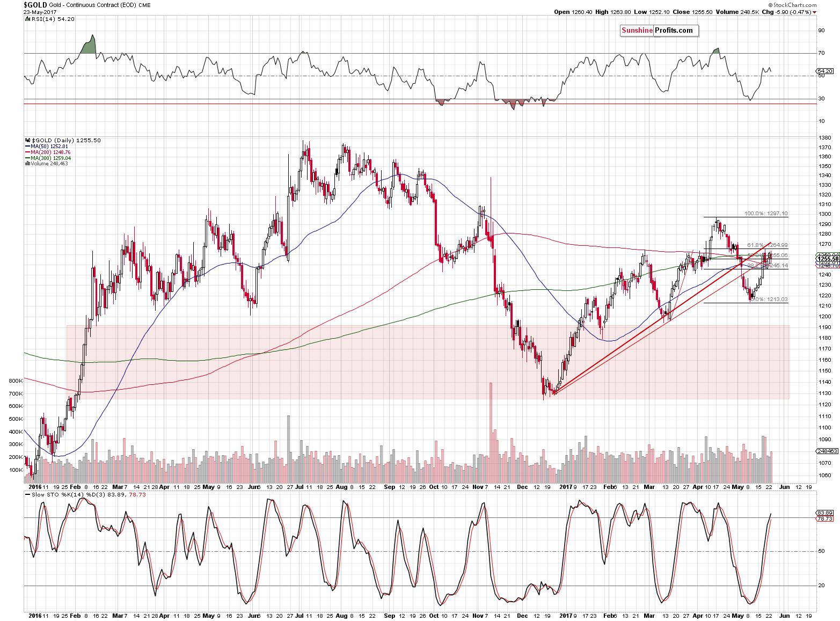The image size is (840, 621).
Task: Click the red down arrow after Chg value
Action: (814, 12)
